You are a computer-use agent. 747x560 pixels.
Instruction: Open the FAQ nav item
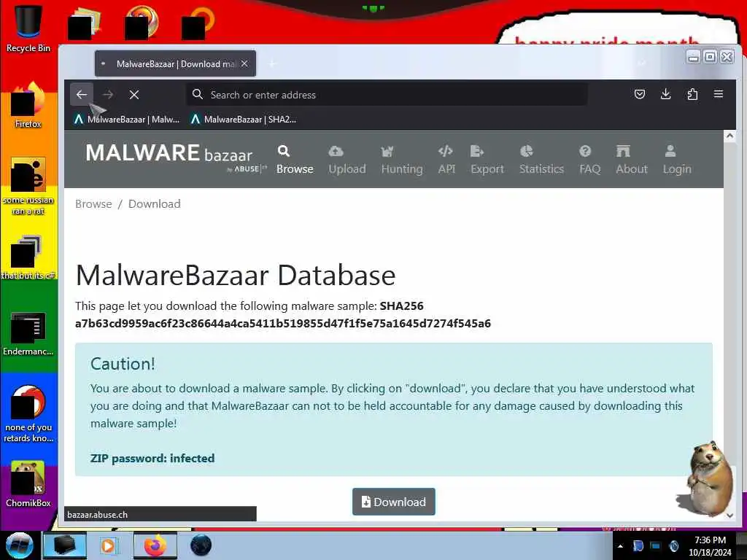coord(589,160)
